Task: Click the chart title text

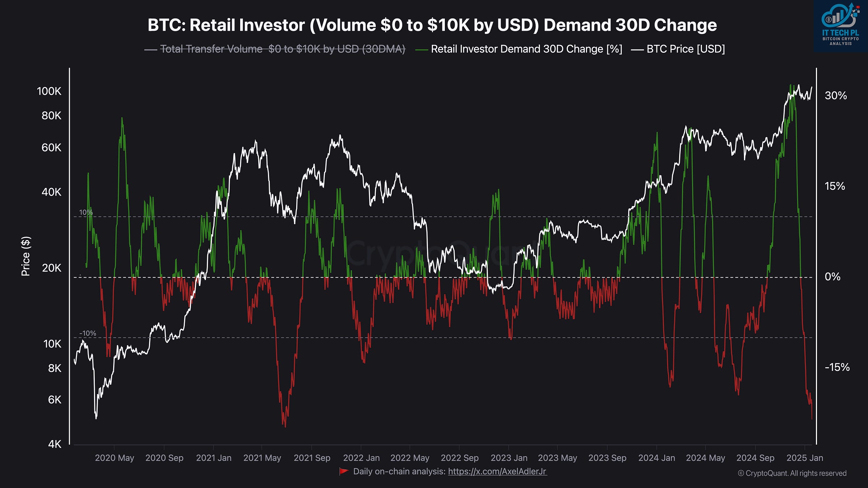Action: [432, 25]
